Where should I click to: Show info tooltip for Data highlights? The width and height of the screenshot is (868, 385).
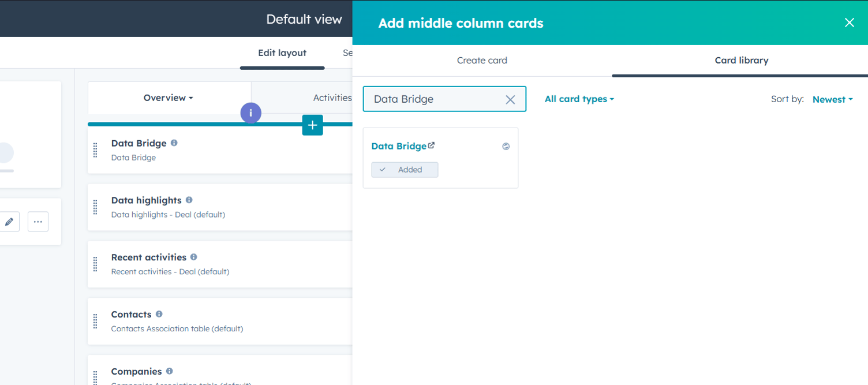189,200
